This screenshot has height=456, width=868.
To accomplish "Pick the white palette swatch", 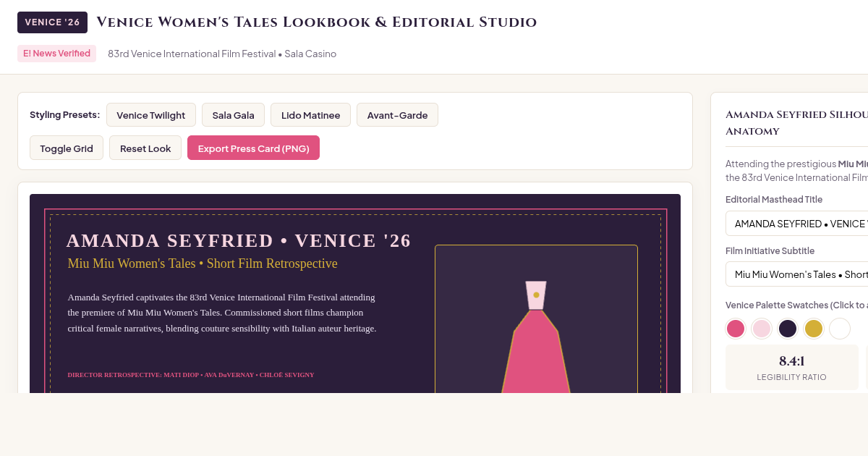I will 840,329.
